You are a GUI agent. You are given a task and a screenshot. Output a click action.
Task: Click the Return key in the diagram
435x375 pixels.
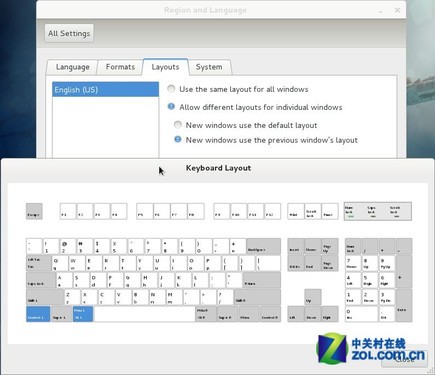pyautogui.click(x=262, y=280)
